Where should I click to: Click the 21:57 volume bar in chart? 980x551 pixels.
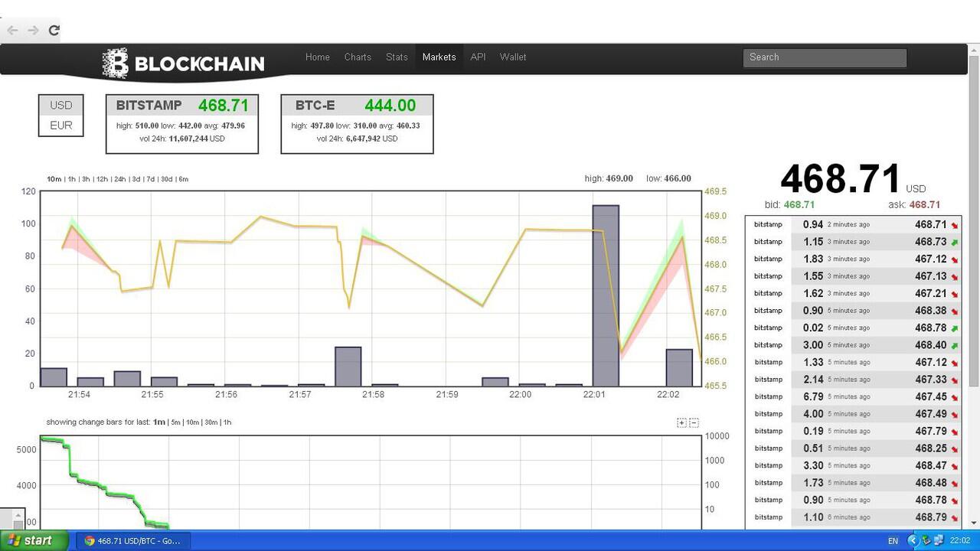348,367
